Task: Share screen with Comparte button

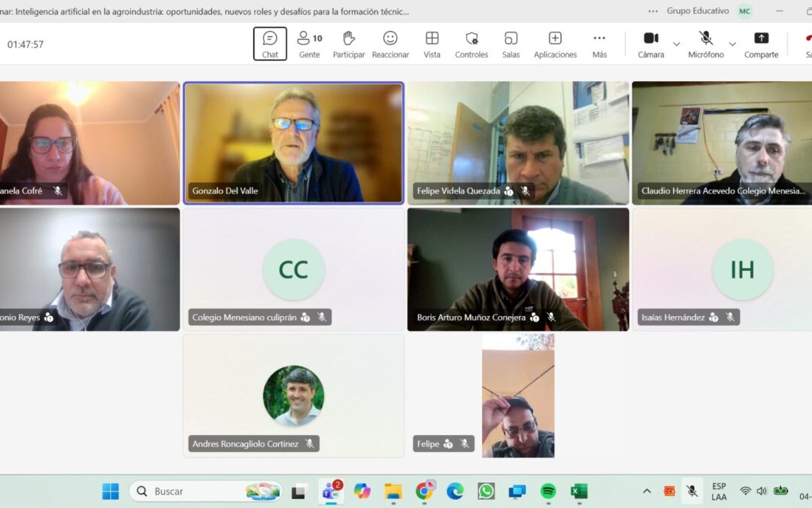Action: 761,44
